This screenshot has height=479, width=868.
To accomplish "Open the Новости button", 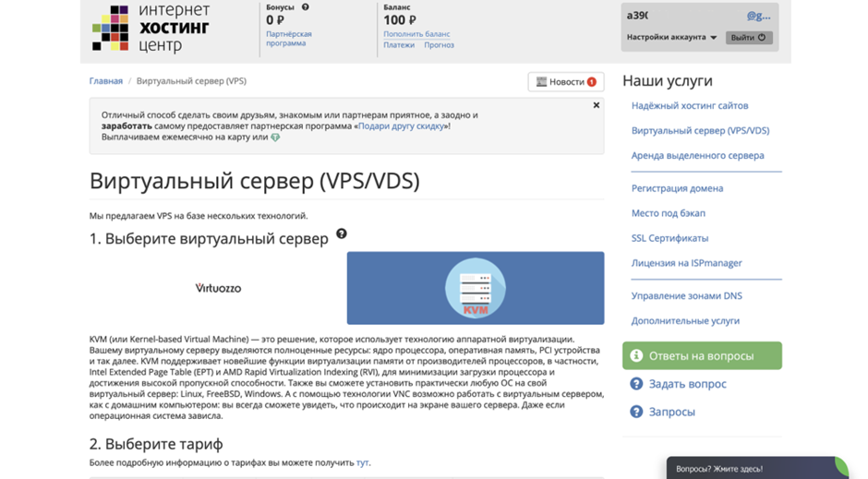I will pyautogui.click(x=566, y=82).
